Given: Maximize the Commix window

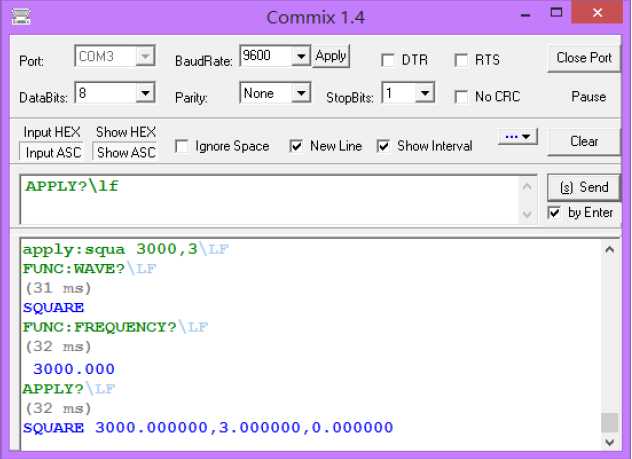Looking at the screenshot, I should [557, 12].
